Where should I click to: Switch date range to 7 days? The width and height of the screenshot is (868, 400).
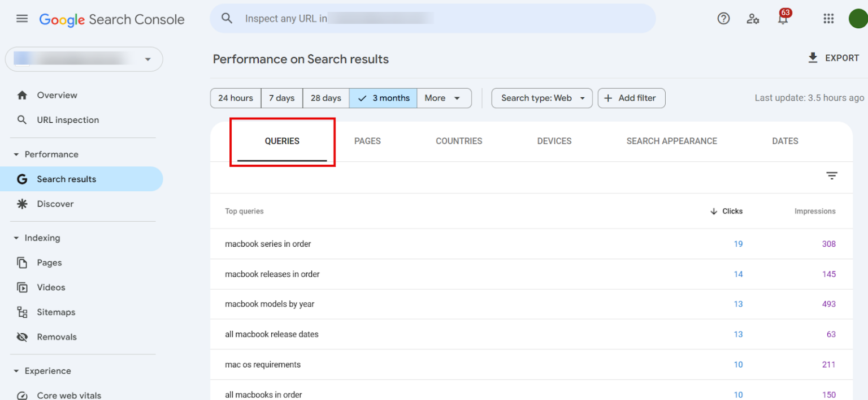pyautogui.click(x=281, y=98)
